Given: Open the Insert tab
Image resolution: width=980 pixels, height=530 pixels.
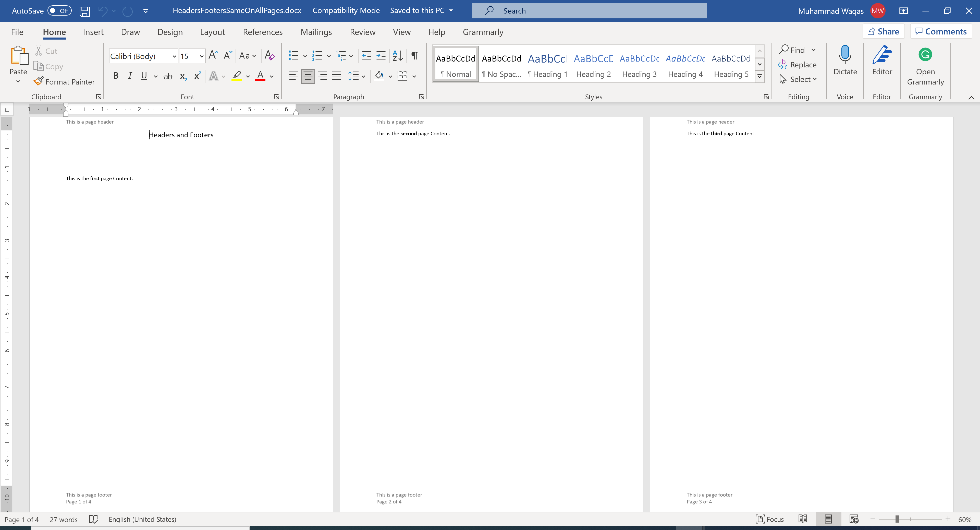Looking at the screenshot, I should pos(93,32).
